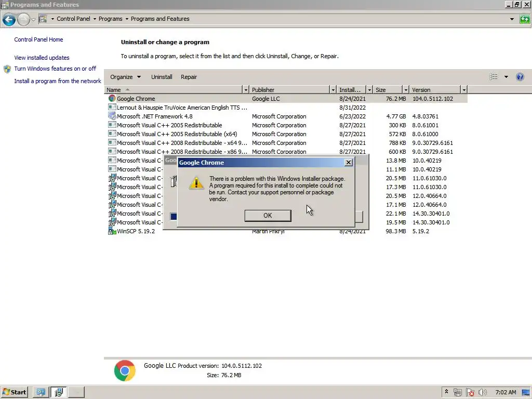532x399 pixels.
Task: Select Programs breadcrumb
Action: click(110, 19)
